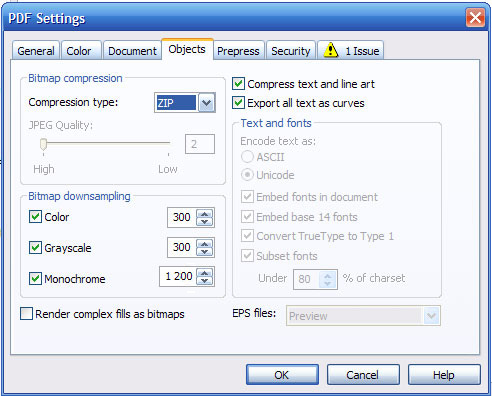Switch to the General tab
Image resolution: width=492 pixels, height=396 pixels.
click(36, 51)
